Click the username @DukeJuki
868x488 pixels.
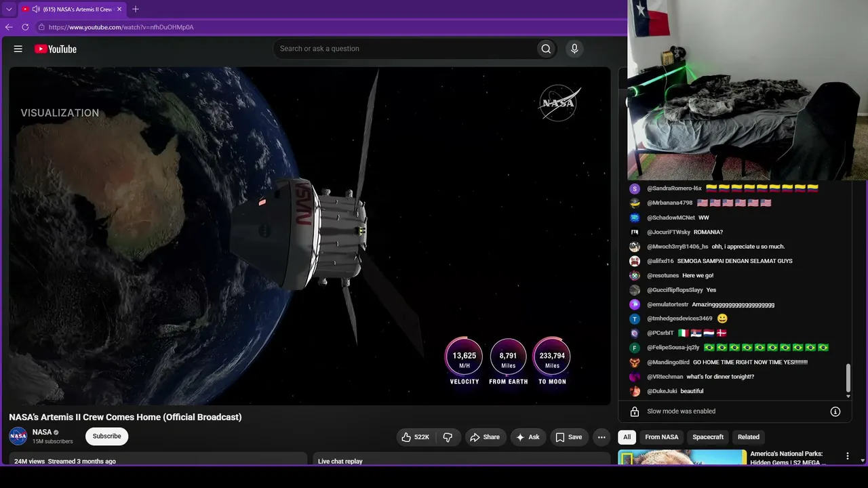pos(662,391)
